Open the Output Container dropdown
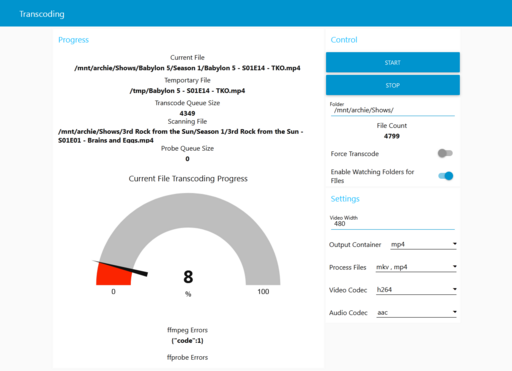The width and height of the screenshot is (512, 371). (x=423, y=244)
